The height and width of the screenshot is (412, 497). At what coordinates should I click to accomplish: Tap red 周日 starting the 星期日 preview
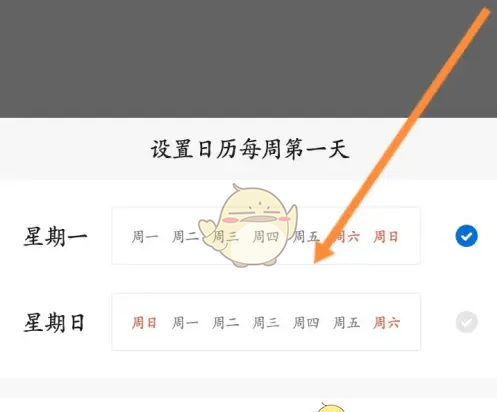[x=144, y=323]
